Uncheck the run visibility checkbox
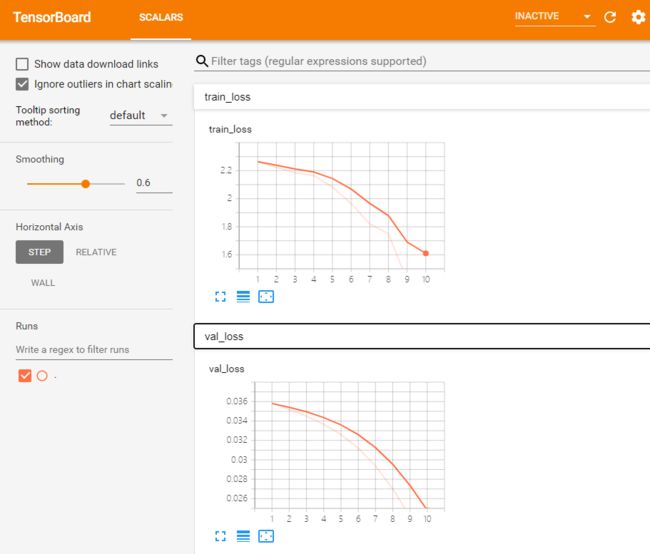The width and height of the screenshot is (650, 554). (25, 376)
